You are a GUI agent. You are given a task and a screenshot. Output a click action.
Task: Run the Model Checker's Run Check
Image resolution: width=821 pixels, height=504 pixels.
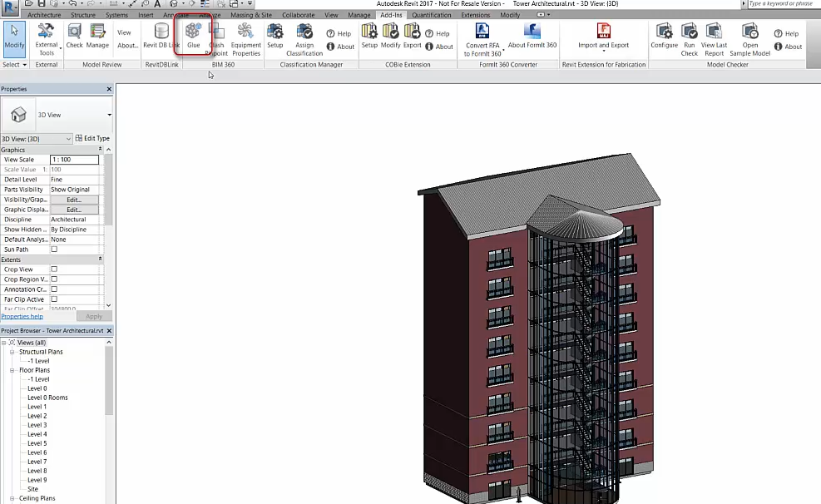point(689,39)
